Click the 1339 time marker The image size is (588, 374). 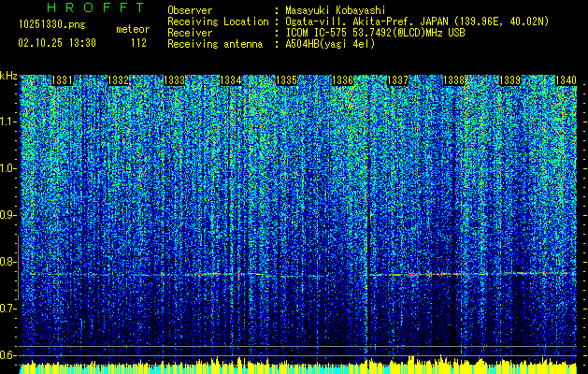click(510, 80)
